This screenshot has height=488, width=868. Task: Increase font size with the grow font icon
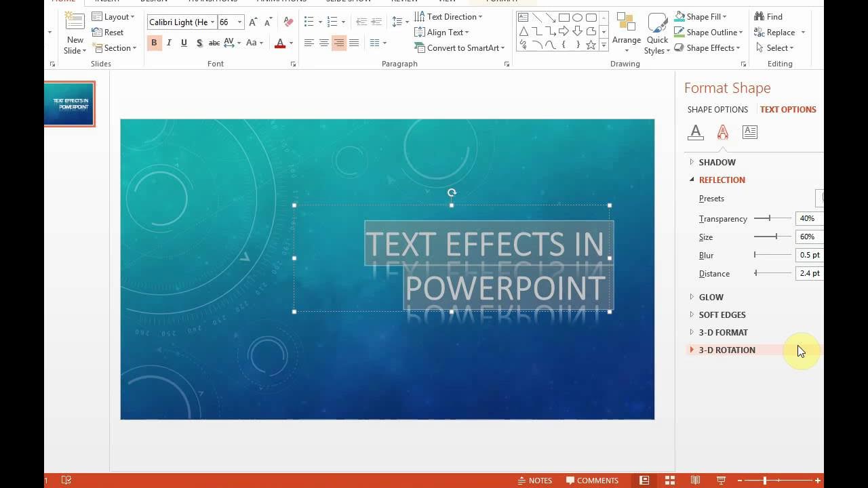pyautogui.click(x=253, y=22)
